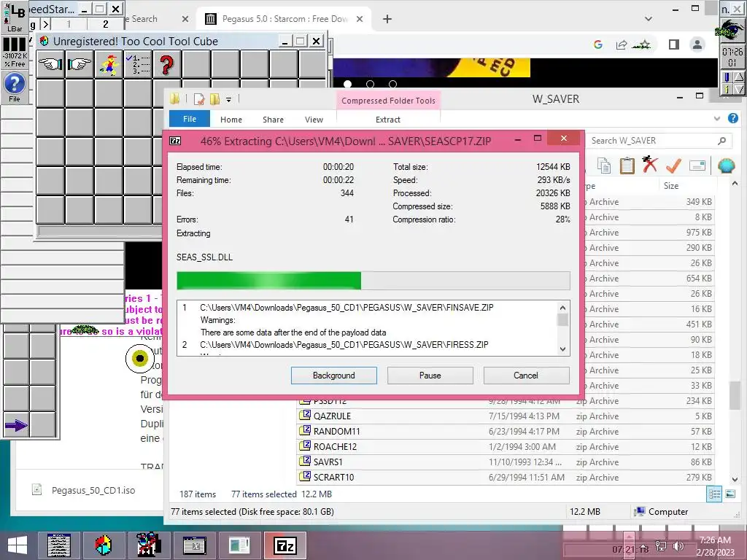Click the Google icon in the address bar
747x560 pixels.
(x=598, y=44)
